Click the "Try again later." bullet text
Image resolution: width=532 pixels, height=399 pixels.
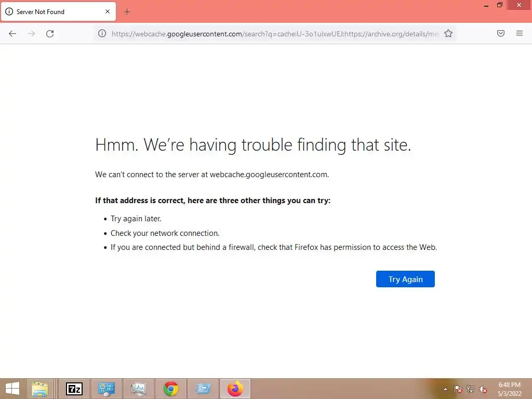tap(136, 219)
